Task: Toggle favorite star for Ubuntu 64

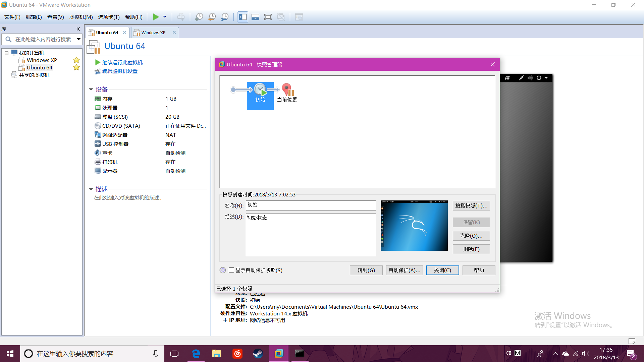Action: 76,67
